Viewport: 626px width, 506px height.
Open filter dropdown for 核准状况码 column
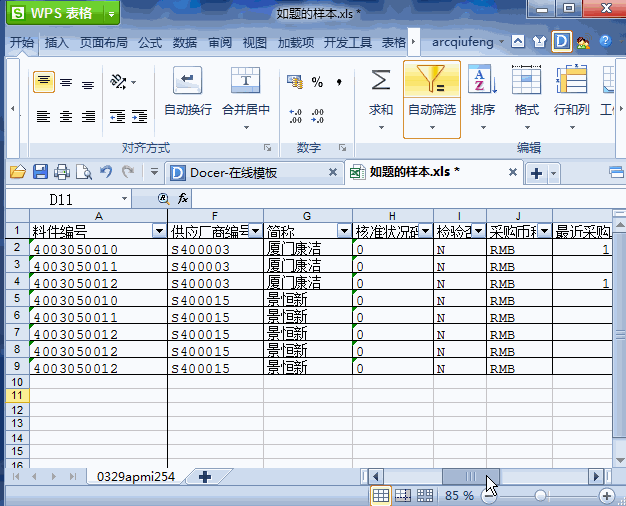(426, 230)
